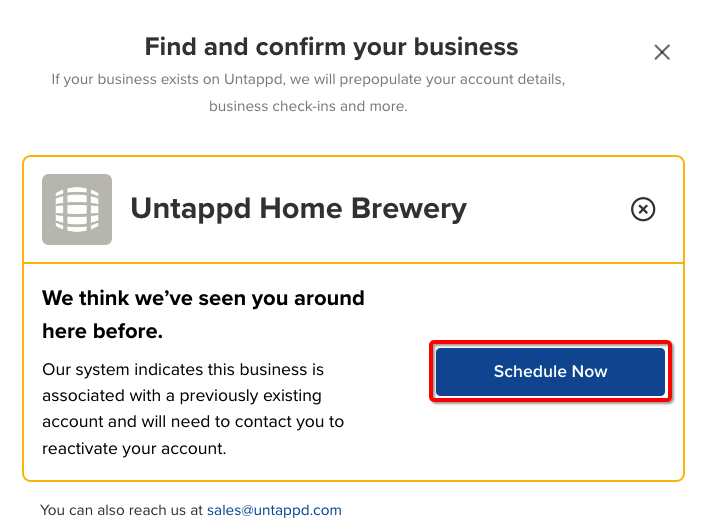Click the Find and confirm your business title
This screenshot has width=710, height=531.
(331, 47)
